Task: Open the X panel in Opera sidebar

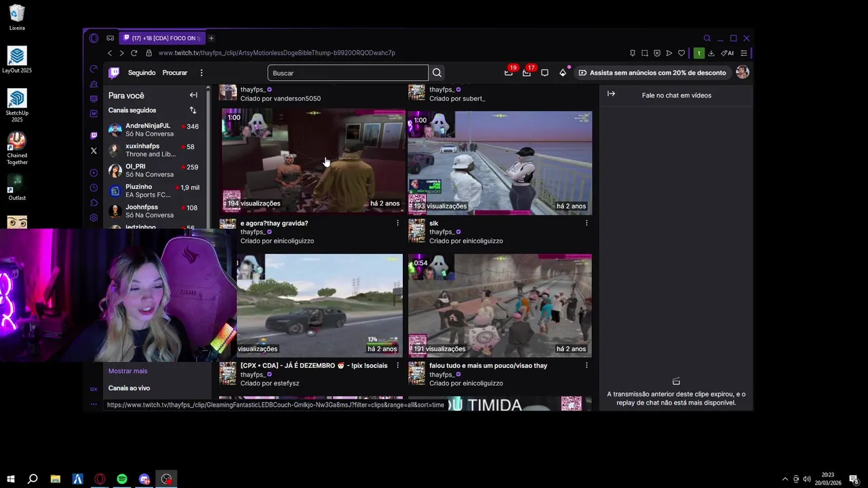Action: (x=94, y=150)
